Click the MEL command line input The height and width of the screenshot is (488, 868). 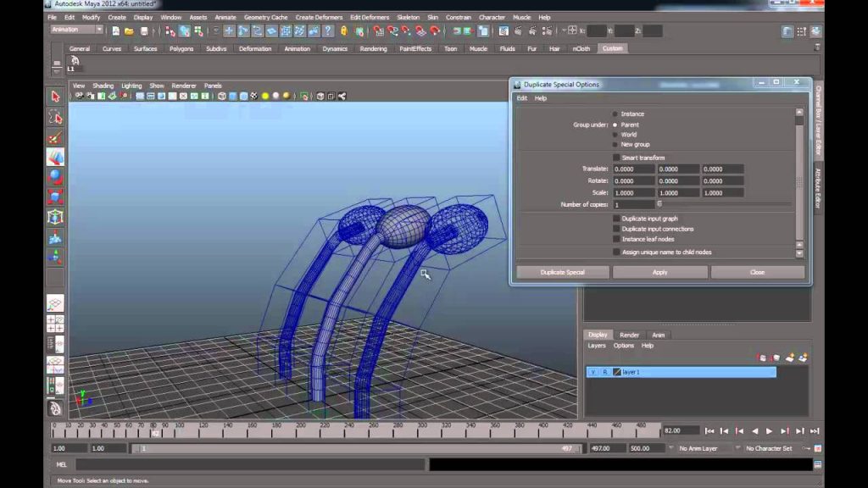click(250, 465)
